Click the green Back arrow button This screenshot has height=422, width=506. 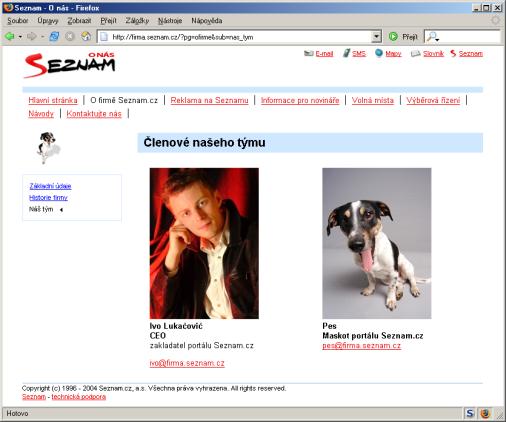coord(9,36)
